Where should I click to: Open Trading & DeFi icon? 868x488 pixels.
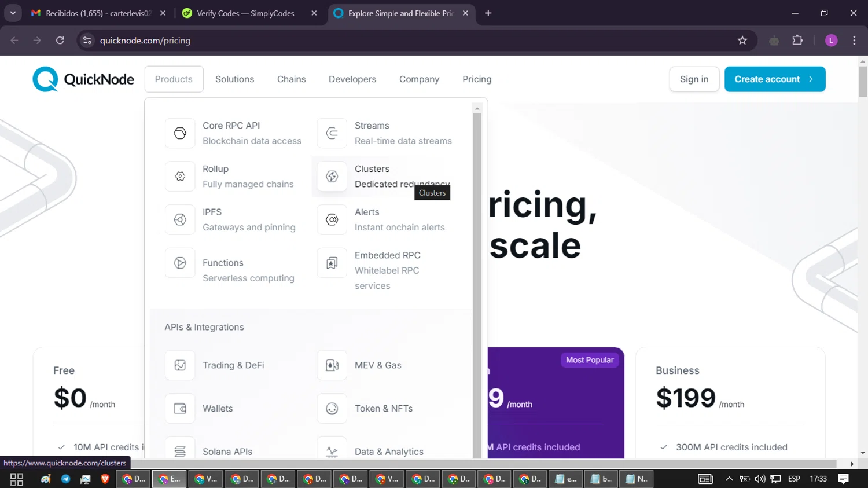point(180,365)
